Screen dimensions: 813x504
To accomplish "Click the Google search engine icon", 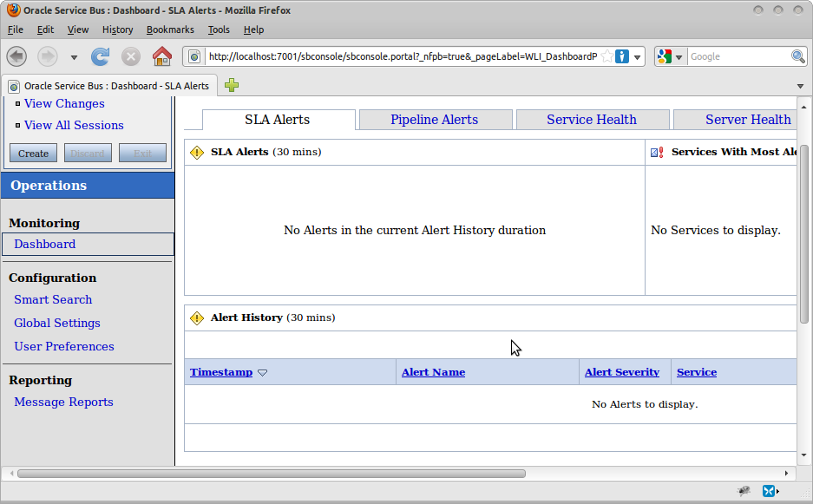I will [x=665, y=56].
